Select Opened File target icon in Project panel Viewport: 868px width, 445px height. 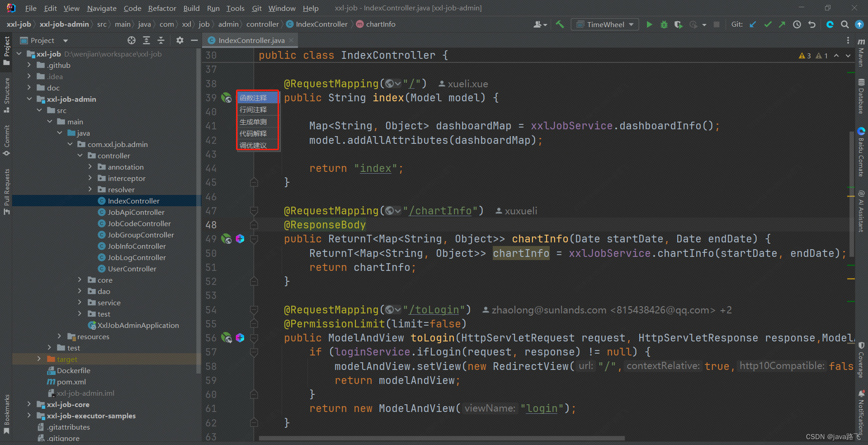point(132,40)
